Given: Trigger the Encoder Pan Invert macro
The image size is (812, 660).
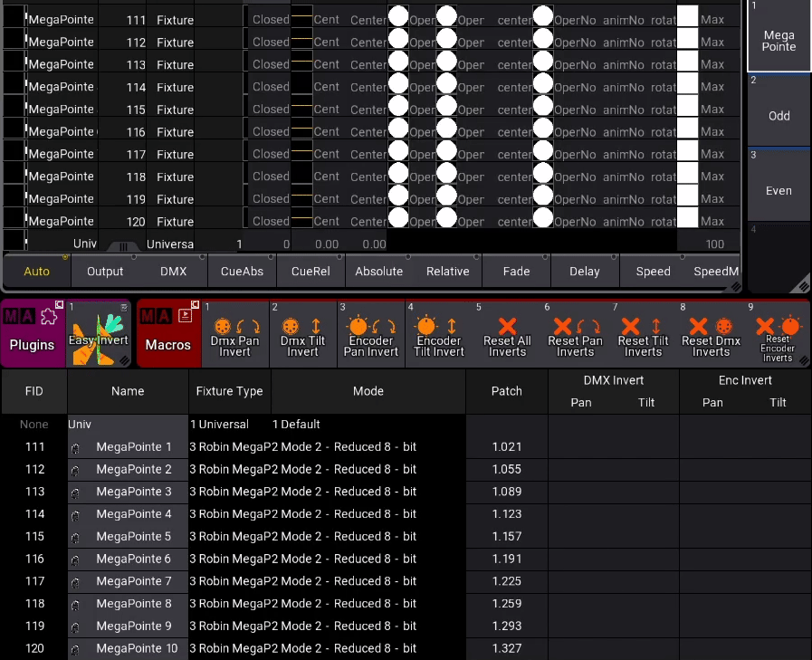Looking at the screenshot, I should pos(371,333).
